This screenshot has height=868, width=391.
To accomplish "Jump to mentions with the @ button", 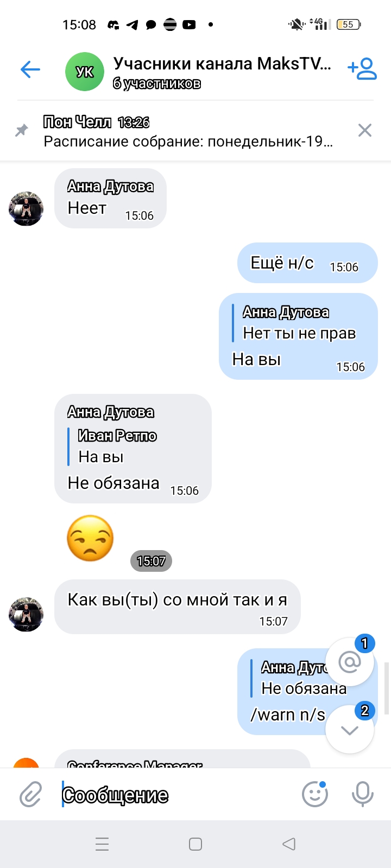I will (x=350, y=662).
